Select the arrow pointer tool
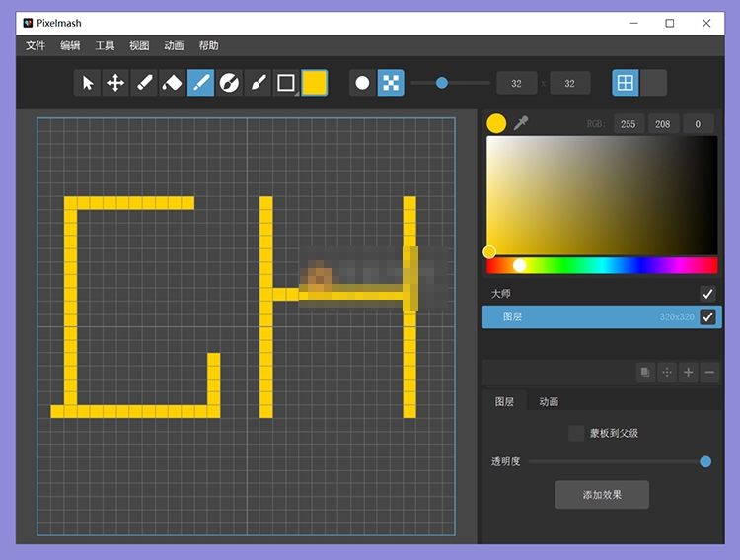The image size is (740, 560). click(88, 83)
